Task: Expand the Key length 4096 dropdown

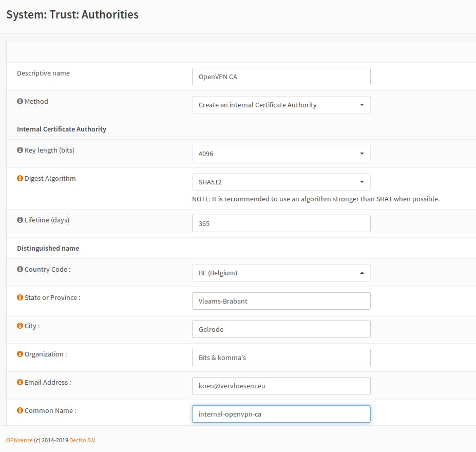Action: point(281,154)
